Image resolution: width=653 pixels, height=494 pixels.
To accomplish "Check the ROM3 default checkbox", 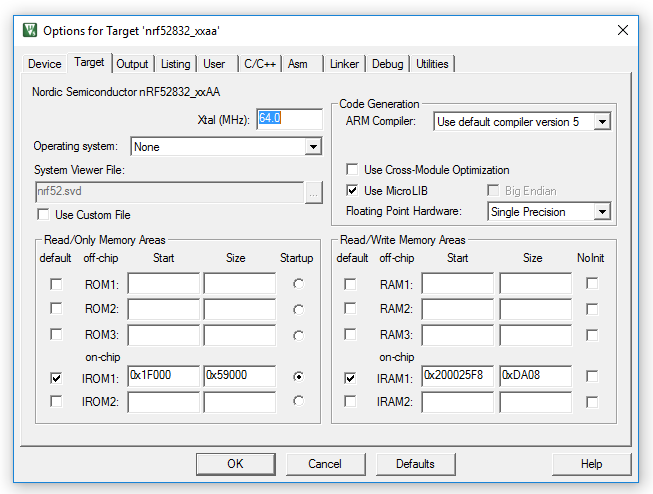I will (x=56, y=334).
